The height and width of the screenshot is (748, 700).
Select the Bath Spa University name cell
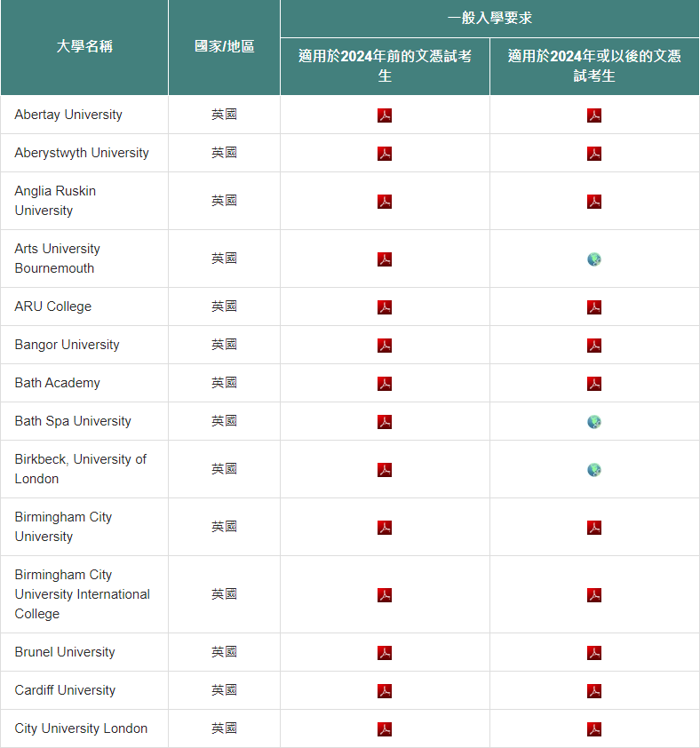(x=84, y=421)
